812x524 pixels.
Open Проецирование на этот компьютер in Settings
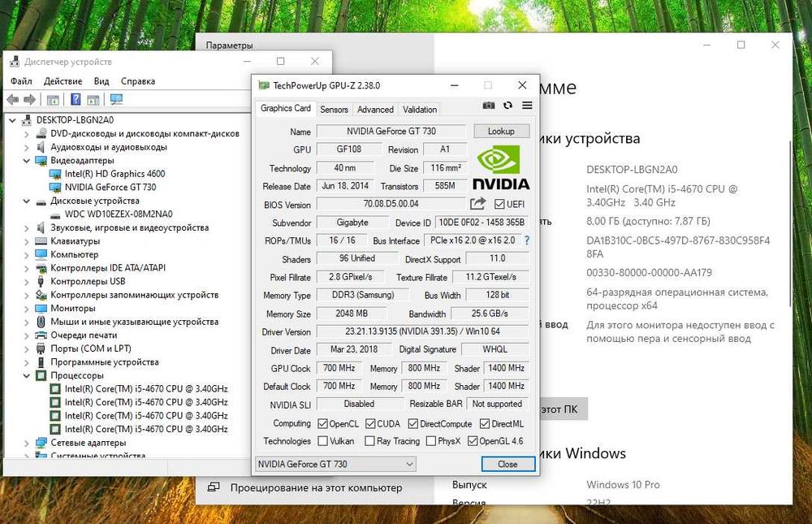click(316, 487)
